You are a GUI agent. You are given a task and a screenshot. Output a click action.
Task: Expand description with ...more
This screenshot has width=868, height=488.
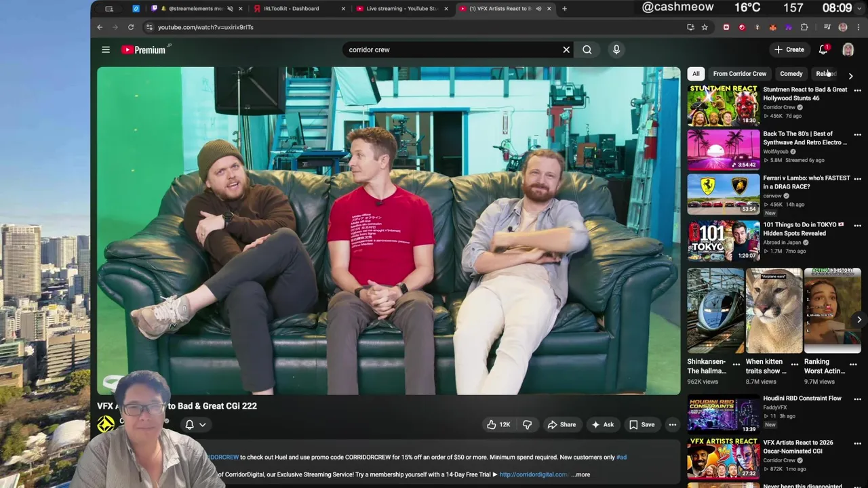[581, 474]
